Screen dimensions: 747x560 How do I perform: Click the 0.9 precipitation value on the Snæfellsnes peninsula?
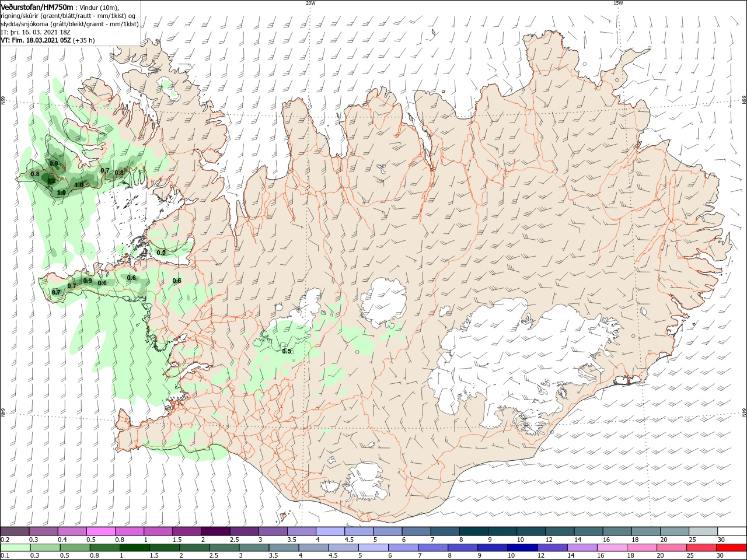[x=88, y=281]
